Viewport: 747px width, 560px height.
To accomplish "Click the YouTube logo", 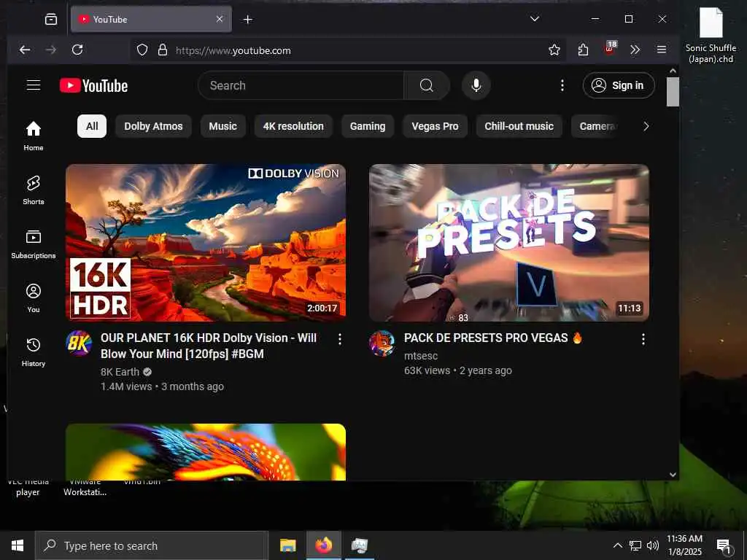I will 94,86.
